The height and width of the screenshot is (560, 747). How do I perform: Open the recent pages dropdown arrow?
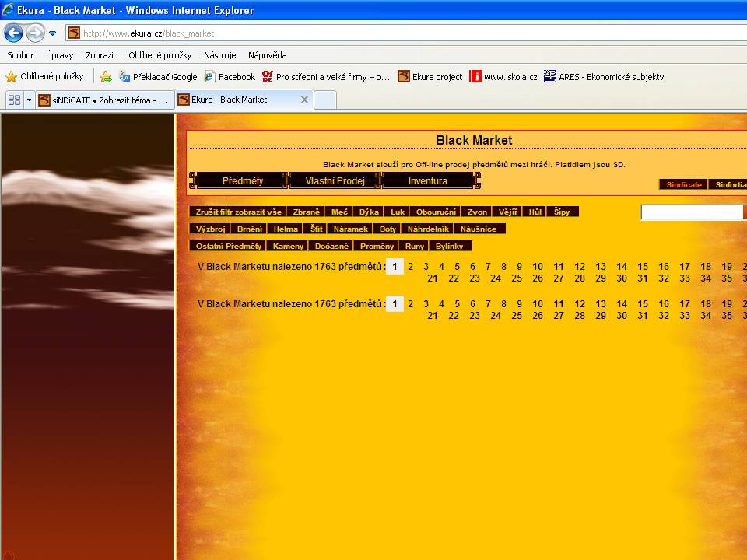pyautogui.click(x=53, y=33)
